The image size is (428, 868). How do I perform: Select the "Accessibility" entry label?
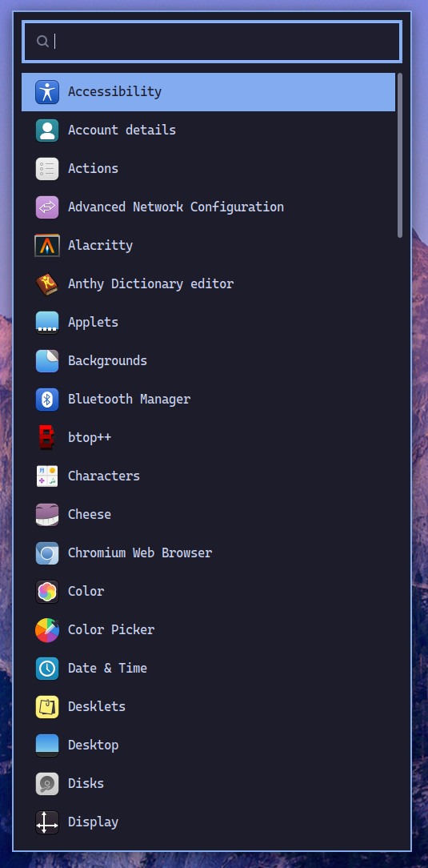114,91
